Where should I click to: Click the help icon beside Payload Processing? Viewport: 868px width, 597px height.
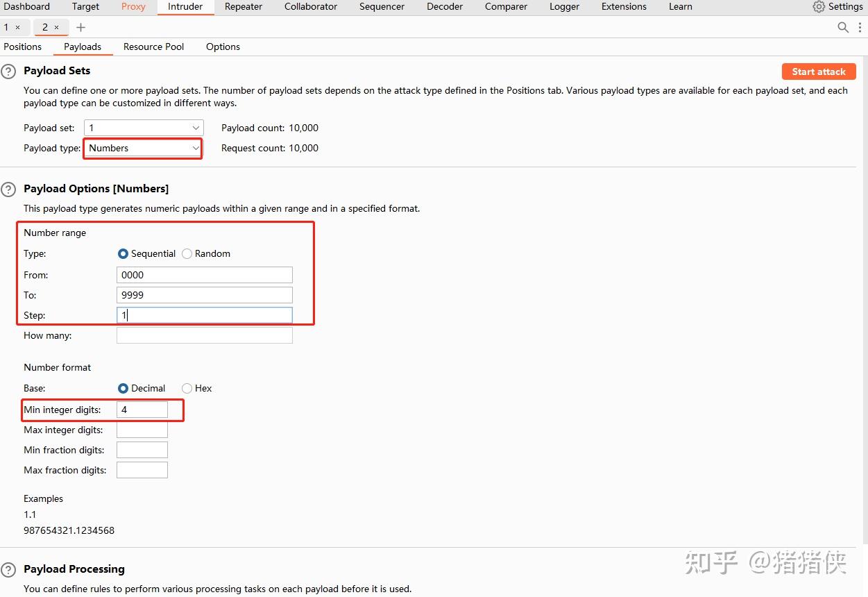[x=8, y=569]
